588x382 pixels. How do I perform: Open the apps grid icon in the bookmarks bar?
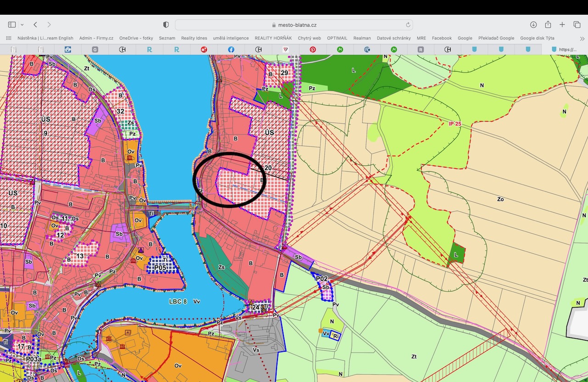coord(9,38)
